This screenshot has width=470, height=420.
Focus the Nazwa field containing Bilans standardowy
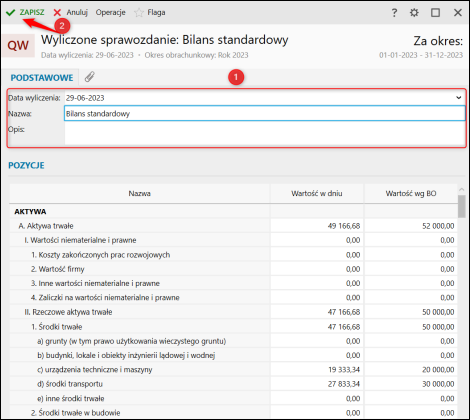click(x=265, y=114)
